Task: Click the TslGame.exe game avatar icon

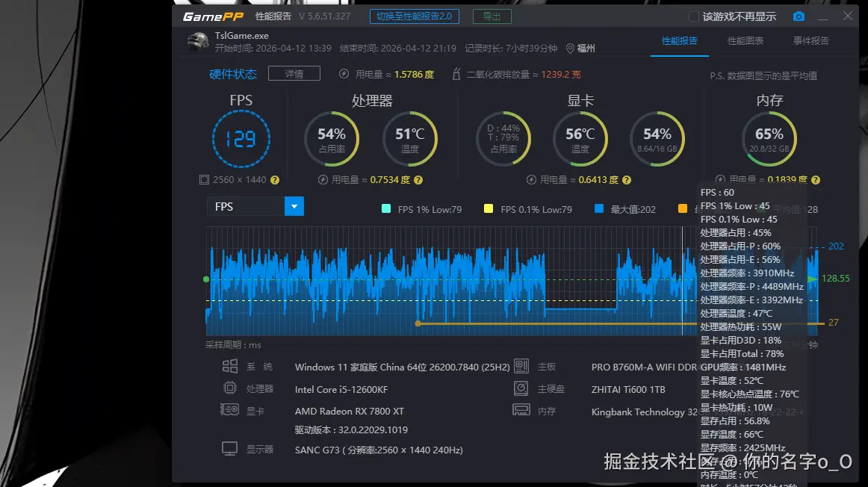Action: pos(198,42)
